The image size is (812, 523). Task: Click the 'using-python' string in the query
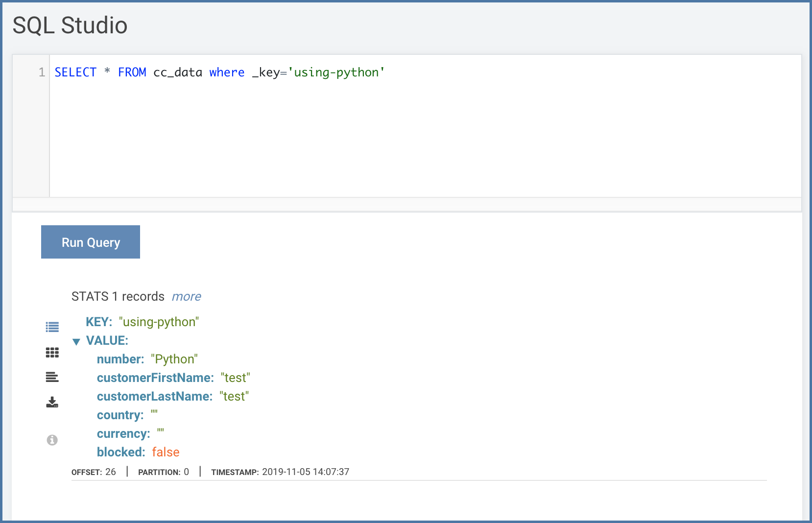(x=336, y=72)
